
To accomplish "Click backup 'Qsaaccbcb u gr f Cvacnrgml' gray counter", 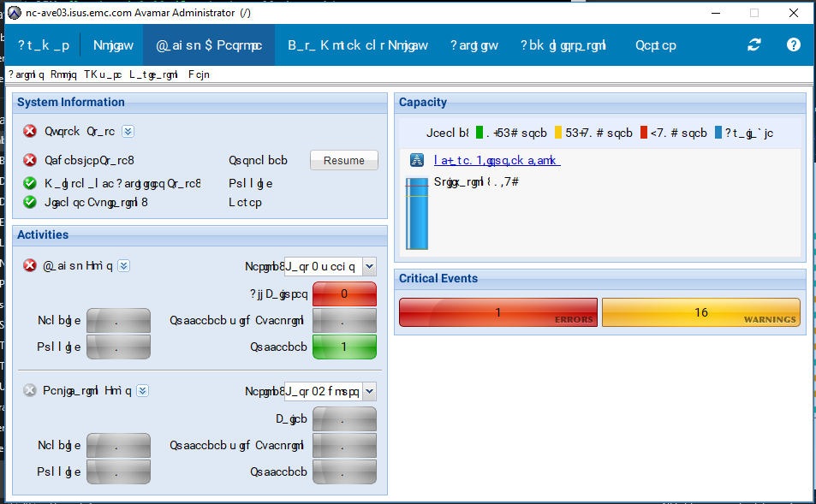I will [x=344, y=320].
